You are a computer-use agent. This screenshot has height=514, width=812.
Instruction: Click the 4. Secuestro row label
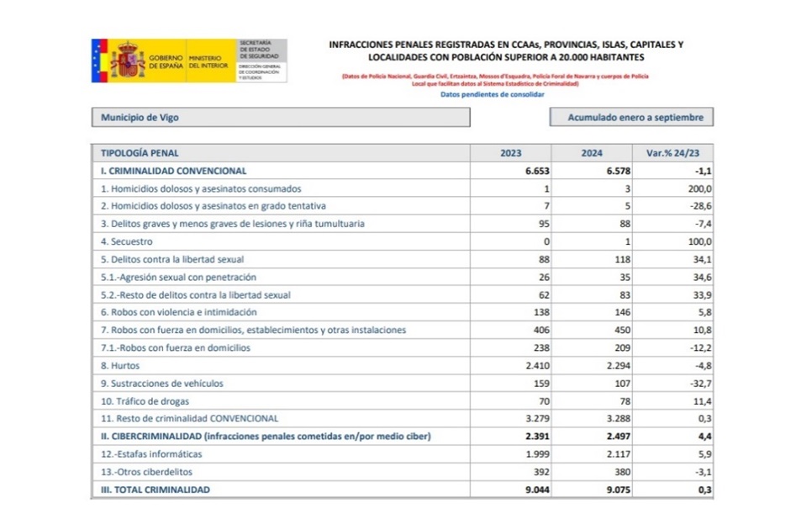pos(129,241)
